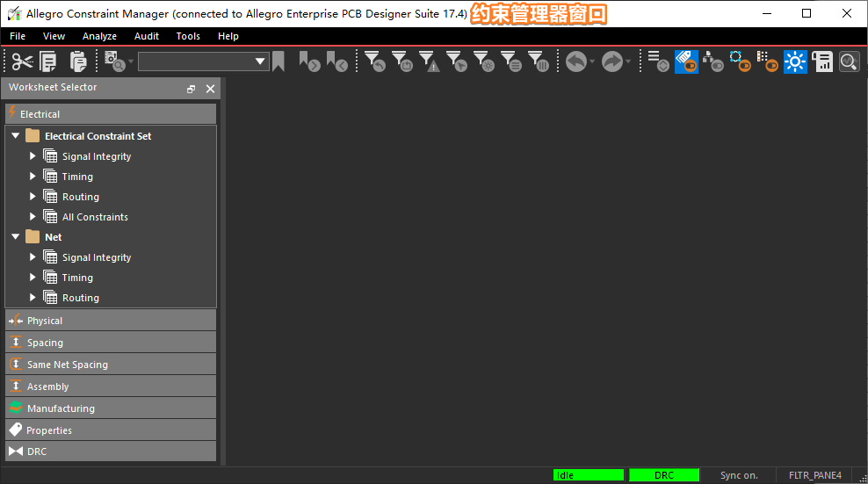Open the toolbar combo box dropdown
The image size is (868, 484).
coord(260,61)
